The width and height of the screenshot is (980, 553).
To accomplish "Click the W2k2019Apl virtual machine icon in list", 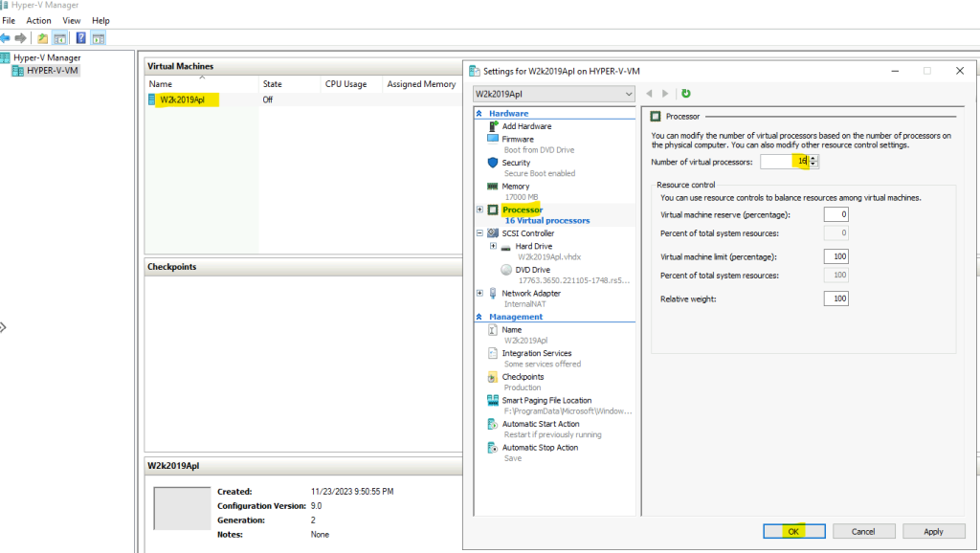I will tap(152, 100).
